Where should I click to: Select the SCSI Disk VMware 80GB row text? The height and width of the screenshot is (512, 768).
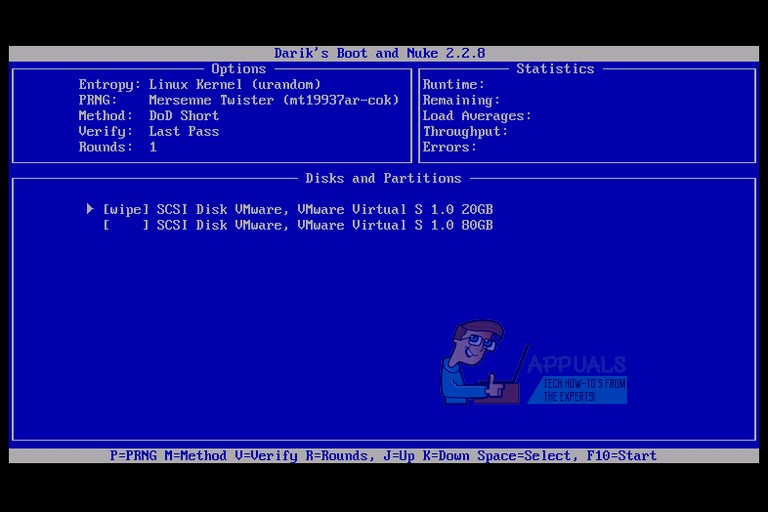pyautogui.click(x=324, y=225)
